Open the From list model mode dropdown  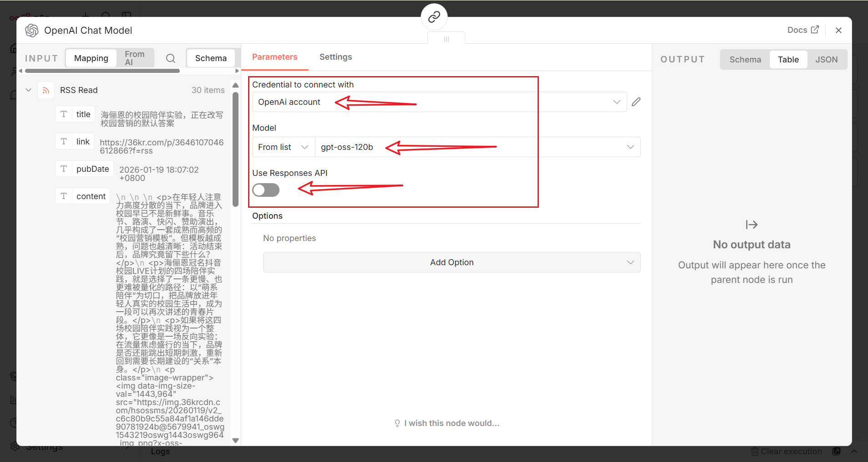coord(283,147)
